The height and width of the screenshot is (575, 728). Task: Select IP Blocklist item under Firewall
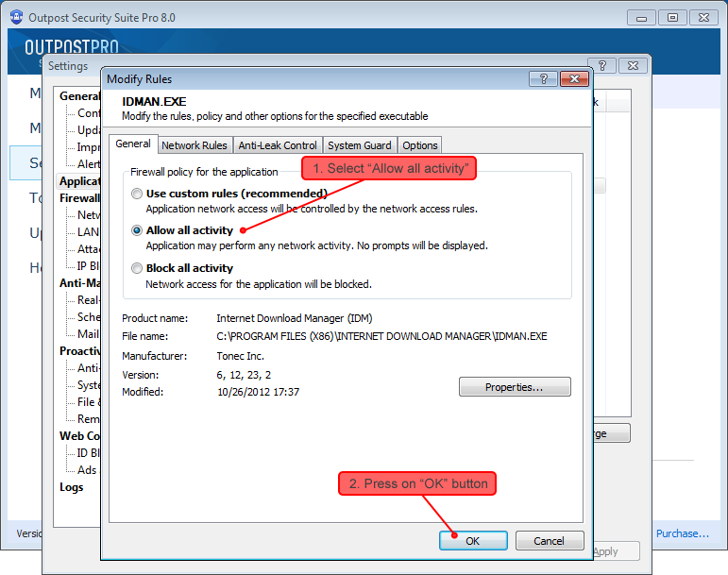click(x=88, y=266)
